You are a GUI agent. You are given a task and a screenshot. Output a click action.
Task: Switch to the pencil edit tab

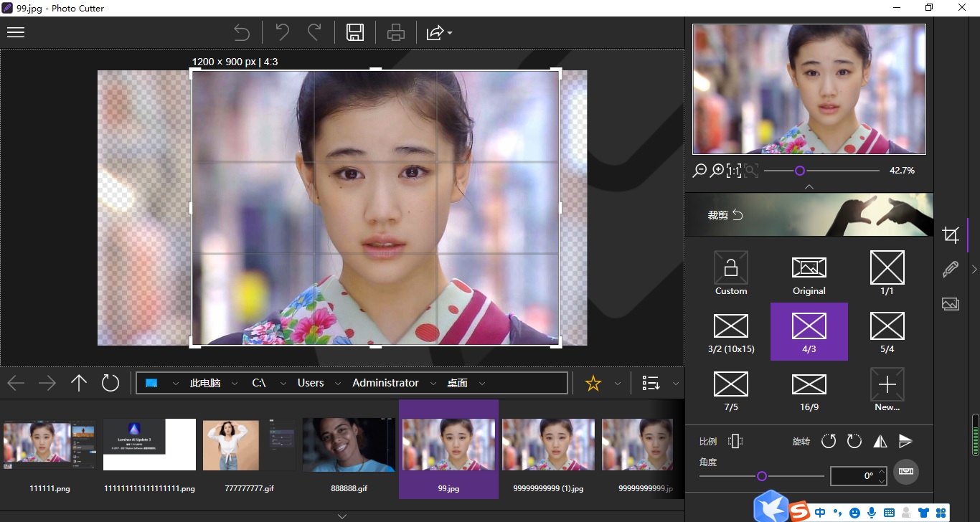(951, 270)
